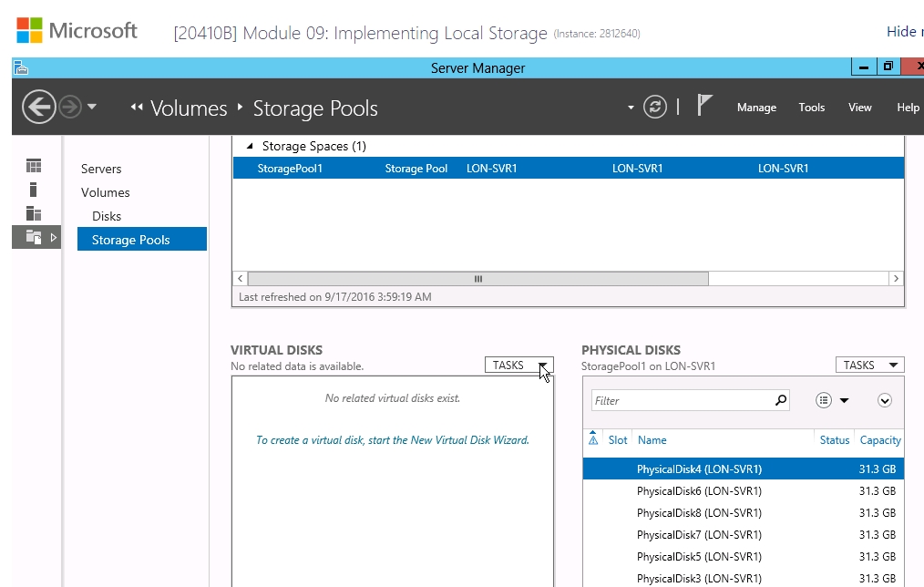The height and width of the screenshot is (587, 924).
Task: Click the Filter input field
Action: pyautogui.click(x=683, y=401)
